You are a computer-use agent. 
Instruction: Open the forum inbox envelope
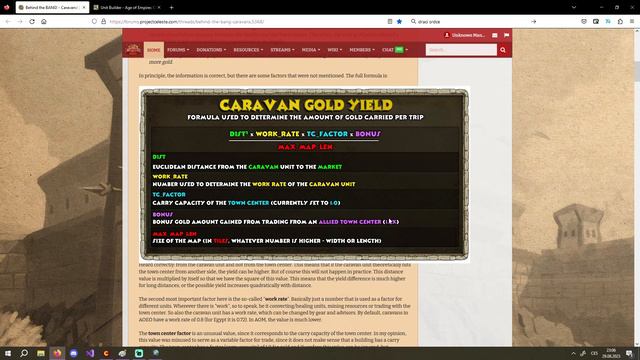495,35
